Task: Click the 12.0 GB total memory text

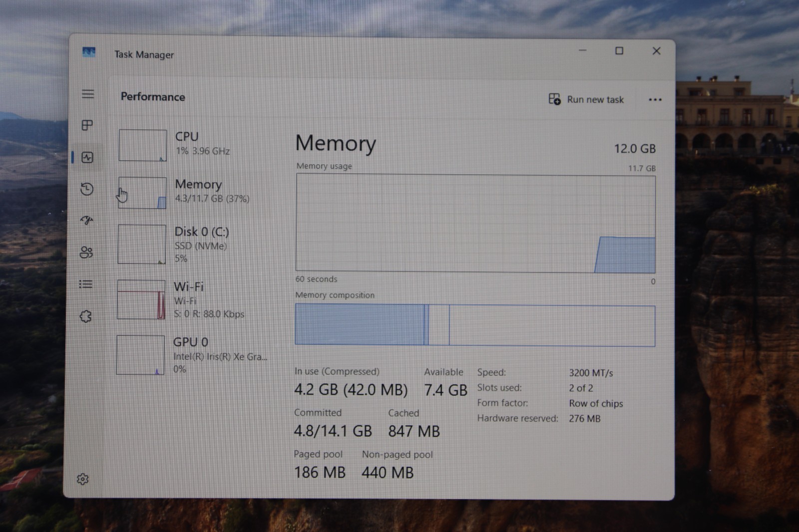Action: (635, 149)
